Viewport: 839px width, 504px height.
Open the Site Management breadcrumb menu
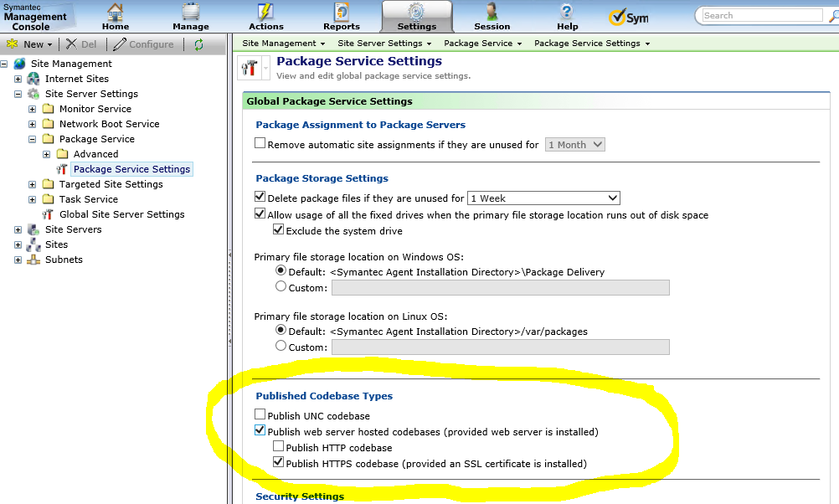[284, 44]
